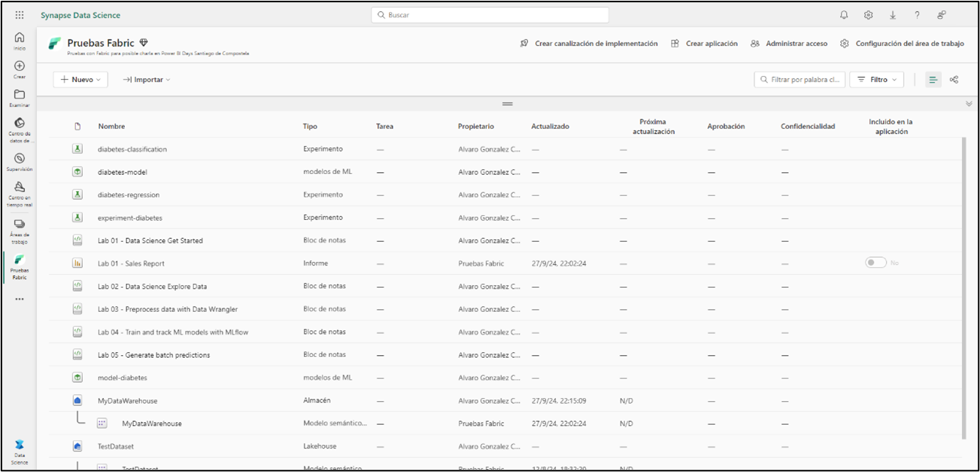Click the Buscar search box
The width and height of the screenshot is (980, 472).
coord(490,15)
